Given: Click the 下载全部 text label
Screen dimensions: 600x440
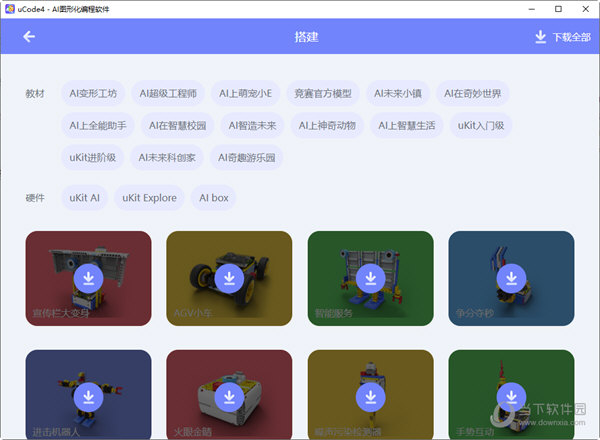Looking at the screenshot, I should click(x=572, y=37).
